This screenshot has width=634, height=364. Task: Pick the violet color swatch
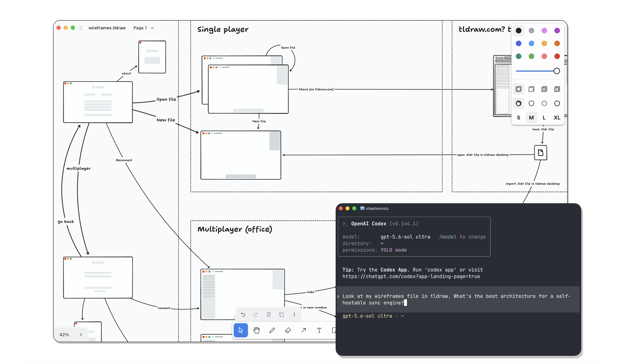557,30
